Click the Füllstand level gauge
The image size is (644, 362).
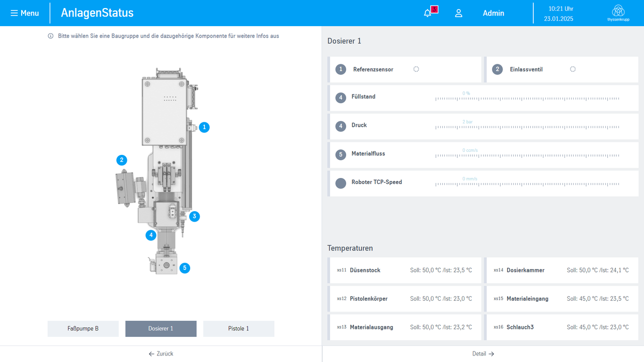pos(527,99)
